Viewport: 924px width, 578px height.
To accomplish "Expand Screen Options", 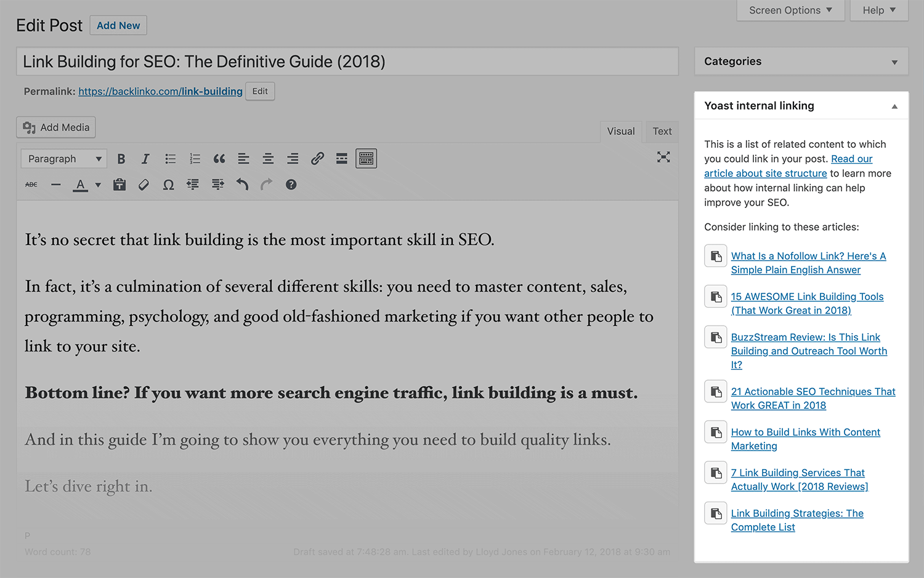I will (x=790, y=10).
